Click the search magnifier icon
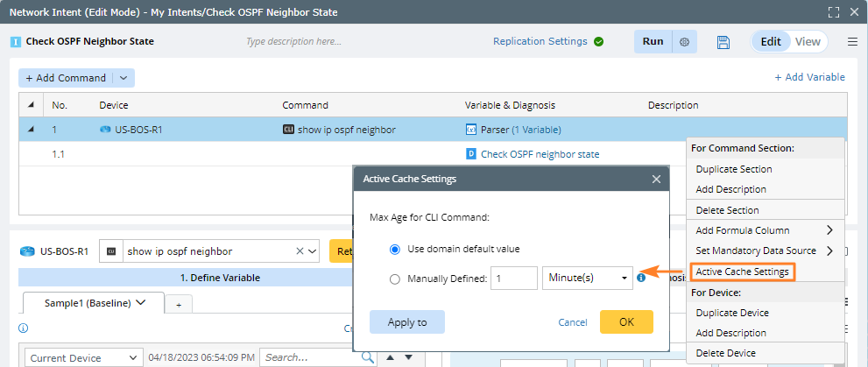This screenshot has width=868, height=367. click(367, 357)
